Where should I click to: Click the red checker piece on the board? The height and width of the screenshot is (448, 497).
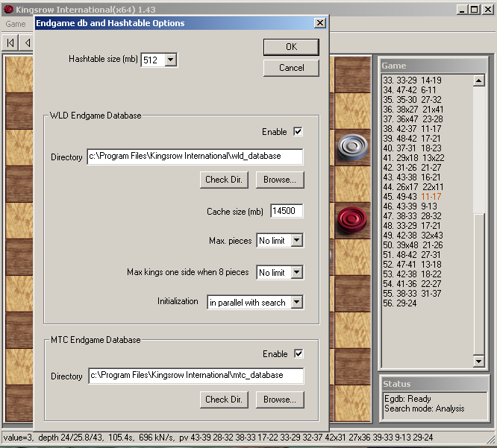click(352, 220)
